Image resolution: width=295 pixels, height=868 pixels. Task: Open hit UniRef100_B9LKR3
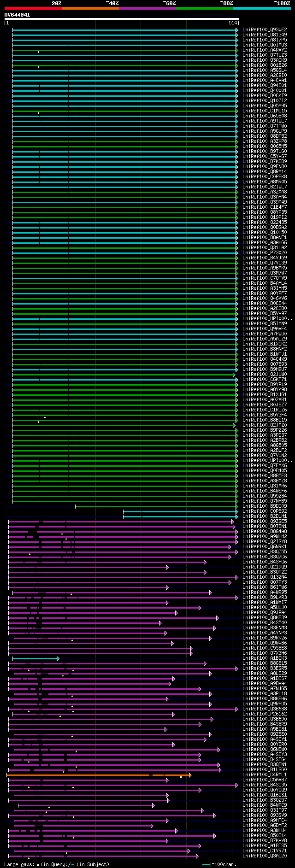coord(265,597)
